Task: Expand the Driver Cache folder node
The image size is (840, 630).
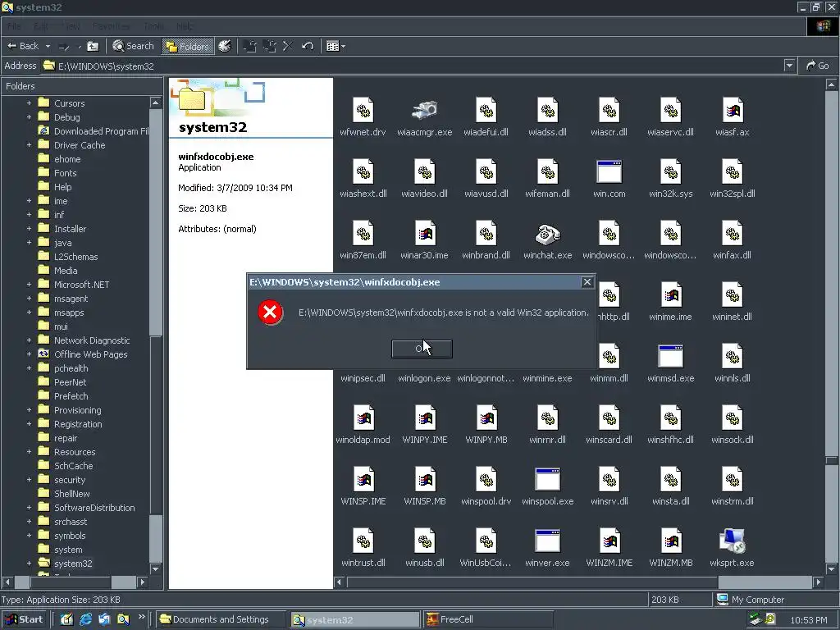Action: click(29, 144)
